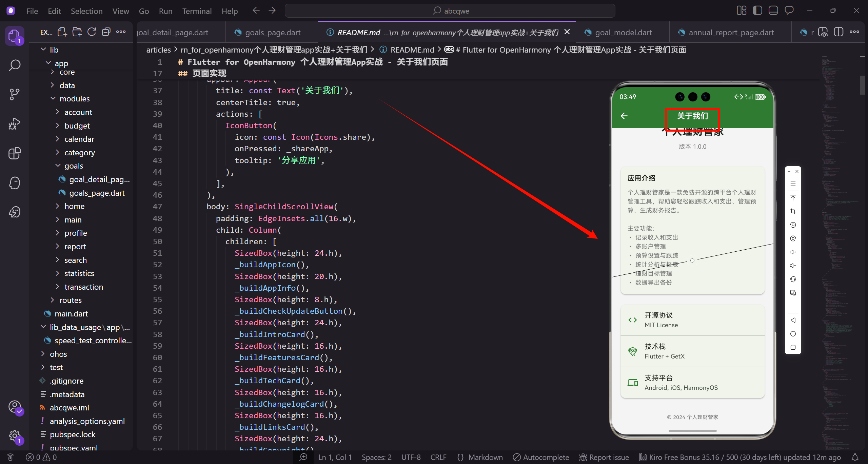This screenshot has height=464, width=868.
Task: Click the abcqwe command search box
Action: point(450,11)
